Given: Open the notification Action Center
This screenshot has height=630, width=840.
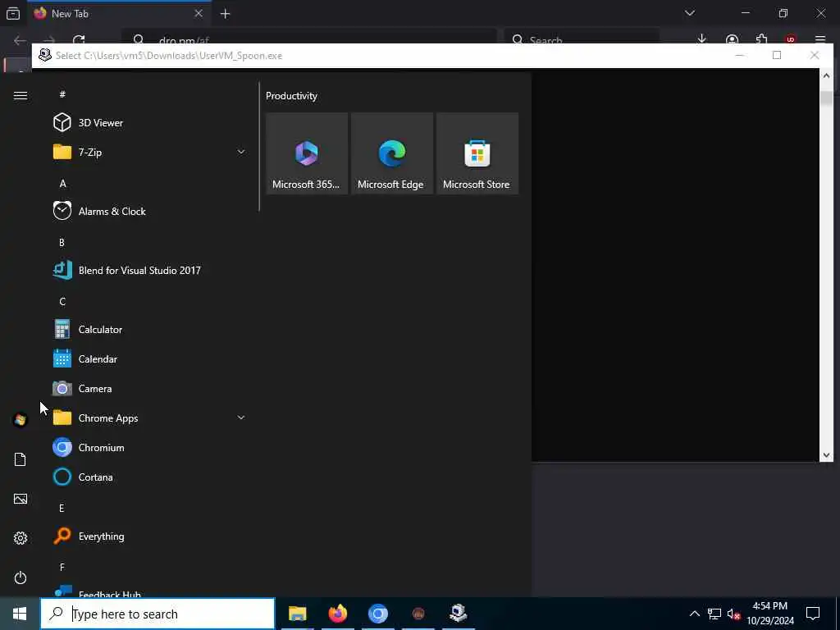Looking at the screenshot, I should [813, 614].
